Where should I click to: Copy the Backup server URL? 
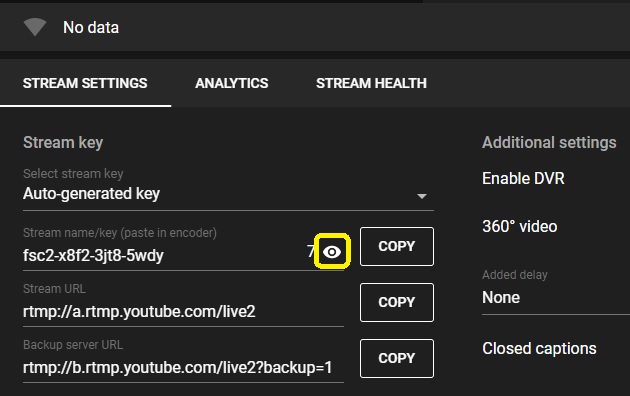[x=397, y=359]
